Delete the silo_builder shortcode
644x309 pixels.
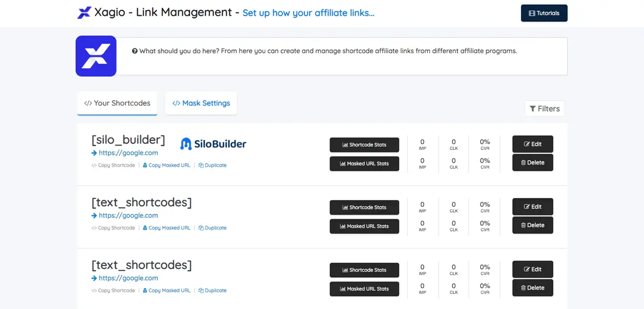tap(532, 162)
